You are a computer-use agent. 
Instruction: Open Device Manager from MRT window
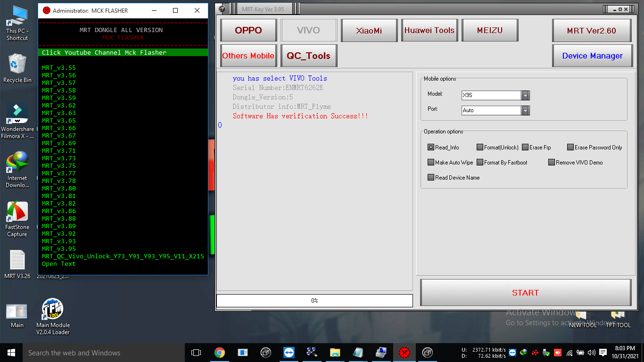coord(592,56)
